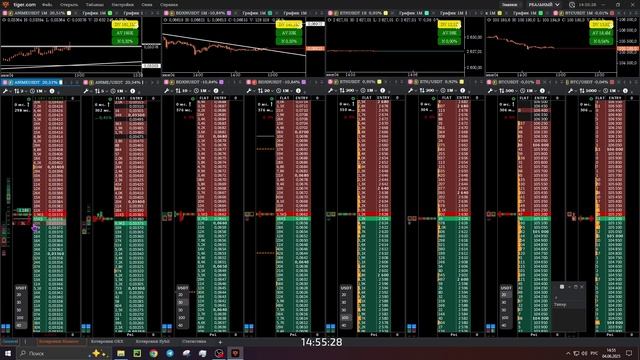Screen dimensions: 640x360
Task: Open wrench settings in ARMEUSDT order book
Action: 5,91
